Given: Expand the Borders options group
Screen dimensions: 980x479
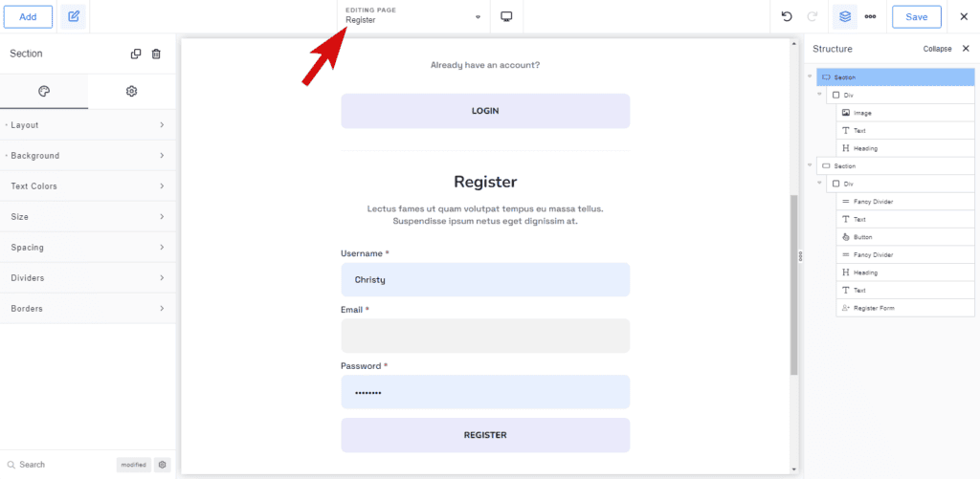Looking at the screenshot, I should pos(87,309).
